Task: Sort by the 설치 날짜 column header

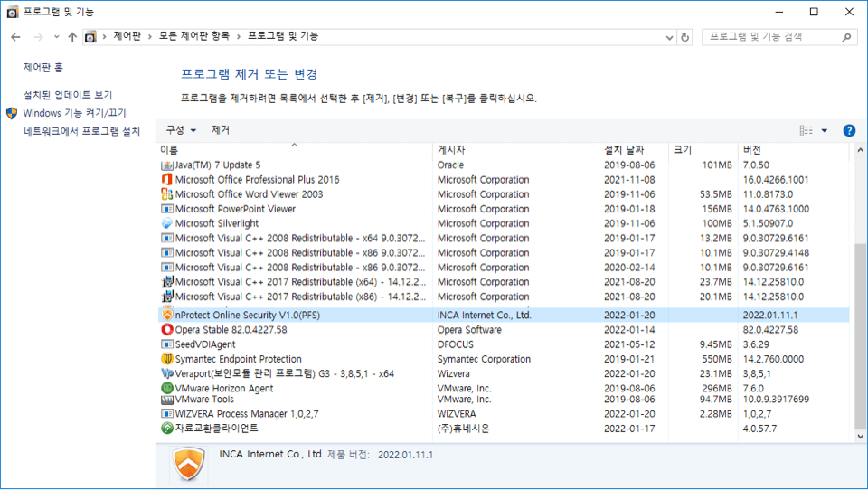Action: tap(624, 149)
